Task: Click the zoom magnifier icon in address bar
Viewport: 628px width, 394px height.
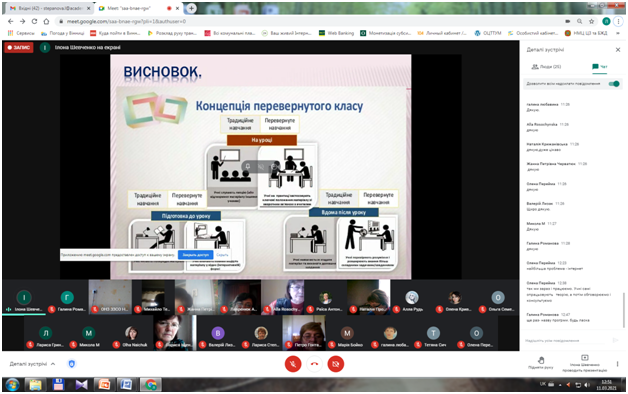Action: (580, 21)
